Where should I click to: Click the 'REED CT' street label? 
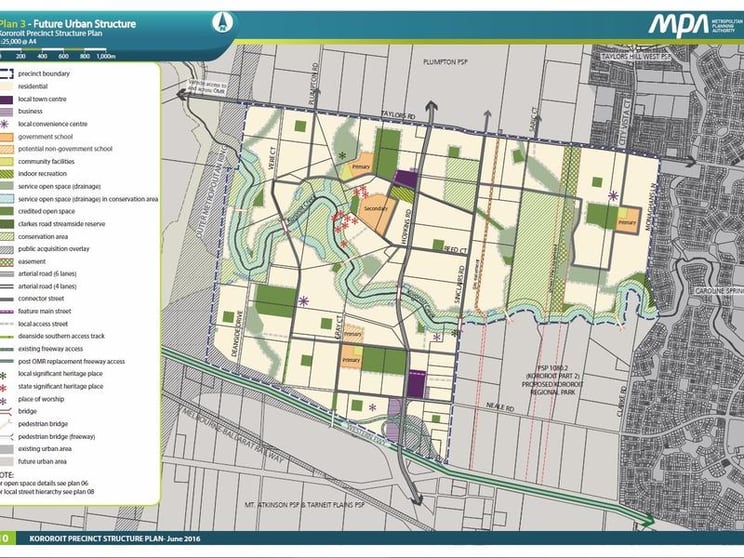point(456,250)
